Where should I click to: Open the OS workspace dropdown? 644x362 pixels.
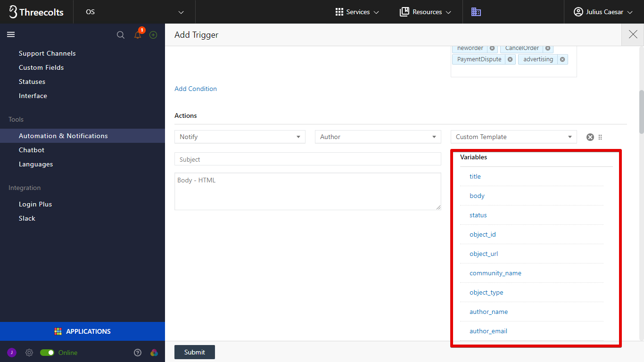[x=134, y=12]
